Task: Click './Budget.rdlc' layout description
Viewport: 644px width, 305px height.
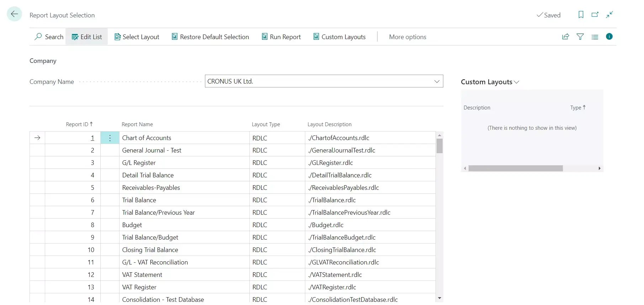Action: pos(370,225)
